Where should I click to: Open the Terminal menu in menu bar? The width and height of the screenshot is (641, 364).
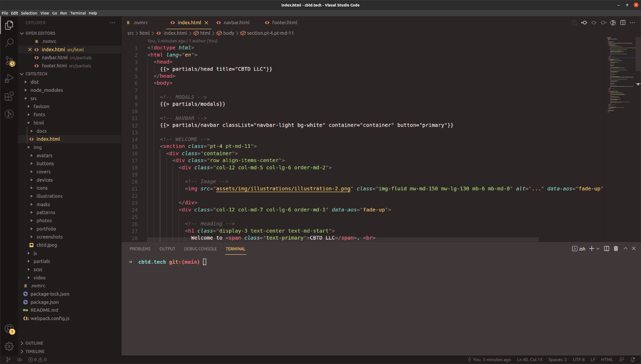78,13
